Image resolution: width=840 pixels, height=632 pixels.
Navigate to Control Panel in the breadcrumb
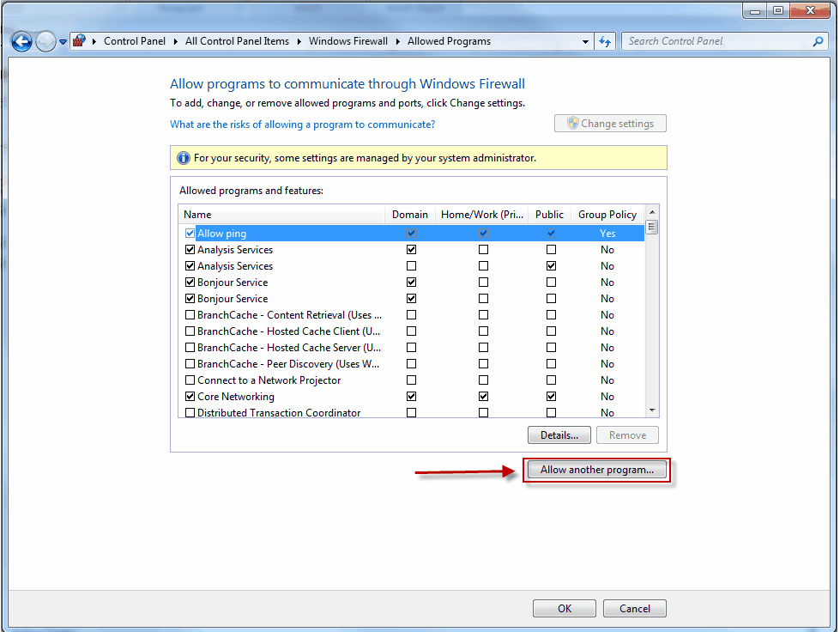pos(135,41)
